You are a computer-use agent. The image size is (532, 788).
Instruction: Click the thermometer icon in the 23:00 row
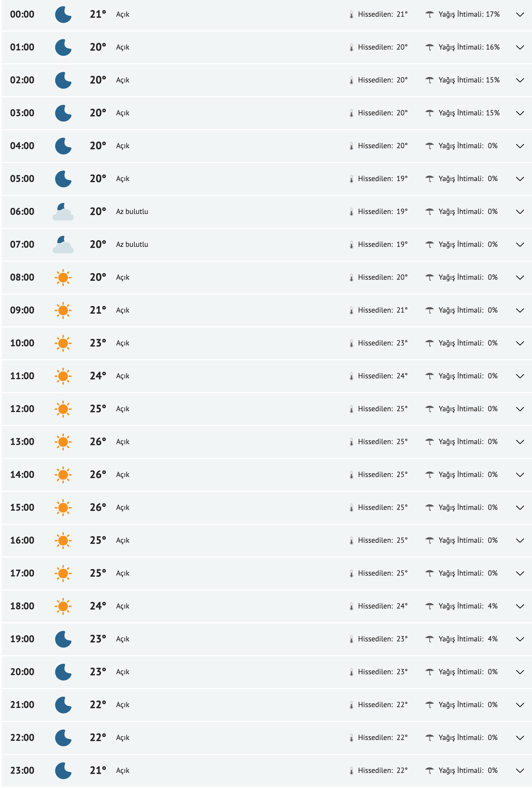[351, 771]
